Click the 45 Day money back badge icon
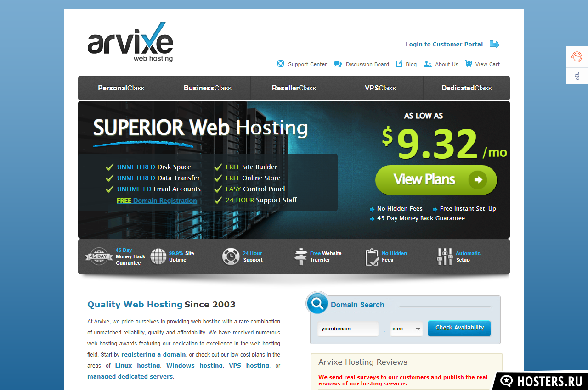The width and height of the screenshot is (588, 390). [x=99, y=256]
